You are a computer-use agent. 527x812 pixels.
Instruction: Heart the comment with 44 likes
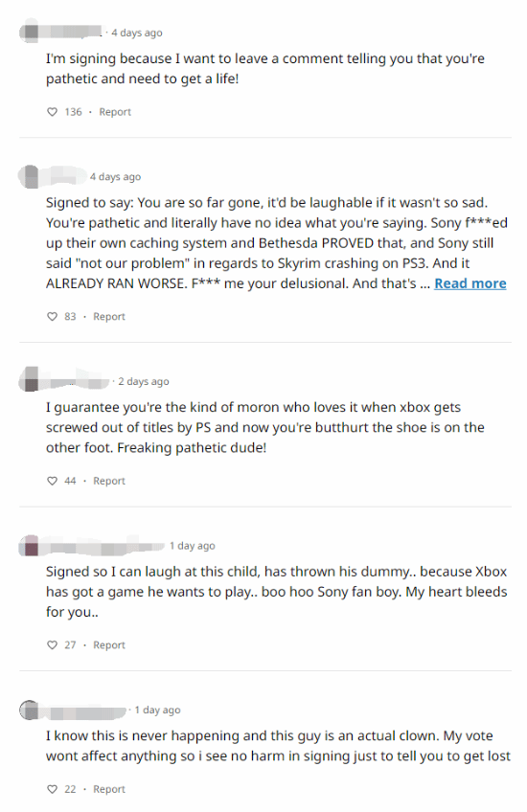[52, 481]
